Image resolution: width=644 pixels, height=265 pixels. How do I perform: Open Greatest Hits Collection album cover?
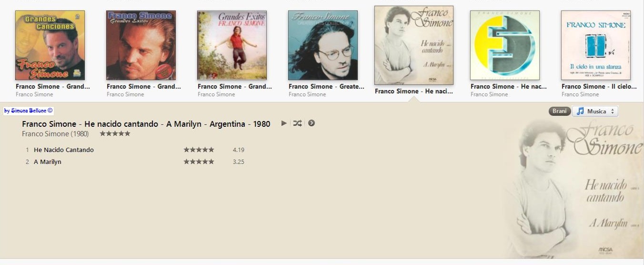pos(323,45)
